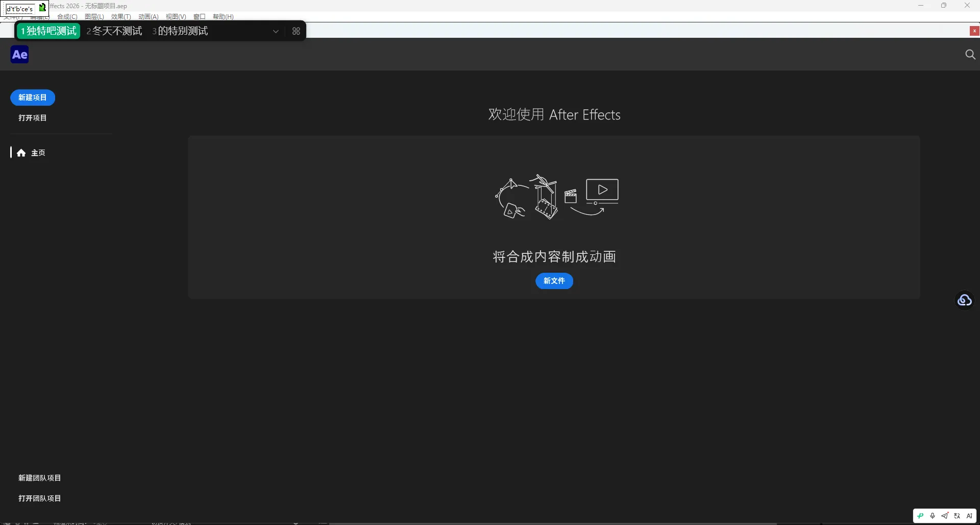The width and height of the screenshot is (980, 525).
Task: Click the paper plane icon with red dot
Action: pos(945,516)
